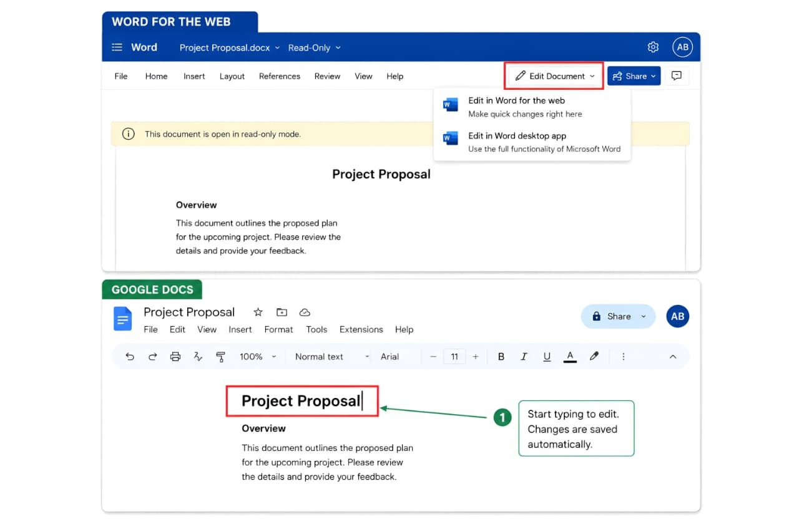
Task: Open the View tab in Word
Action: [363, 76]
